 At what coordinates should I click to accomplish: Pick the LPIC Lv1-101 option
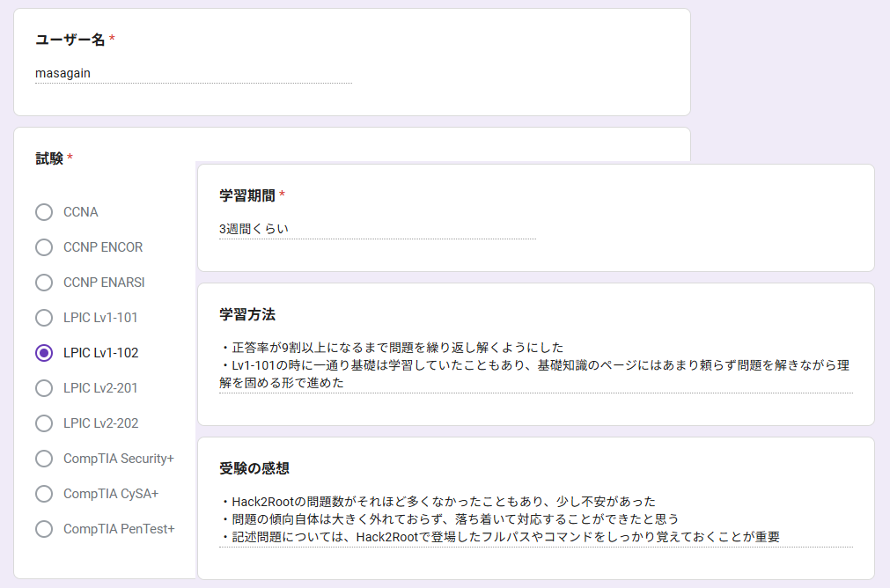(44, 318)
